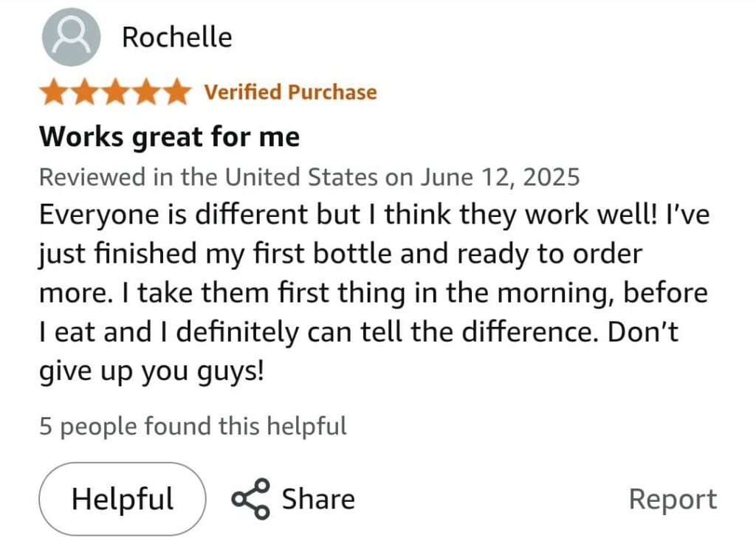Click the line "definitely can tell the difference"
The width and height of the screenshot is (756, 555).
[x=358, y=332]
